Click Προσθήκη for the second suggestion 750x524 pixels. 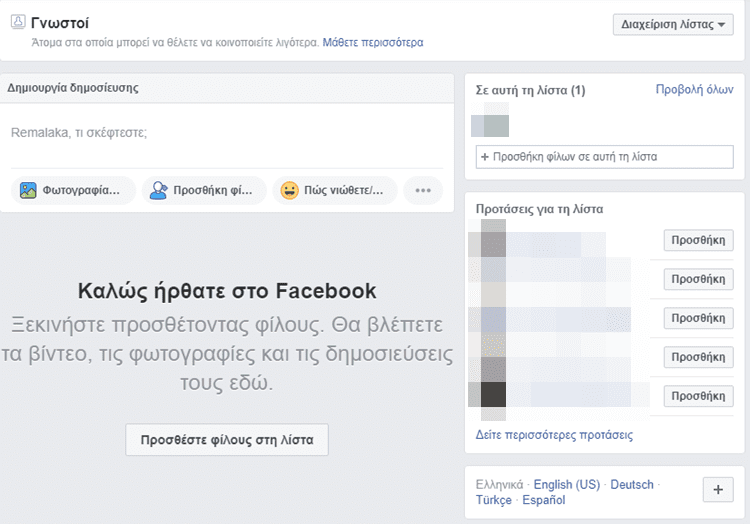click(x=698, y=279)
